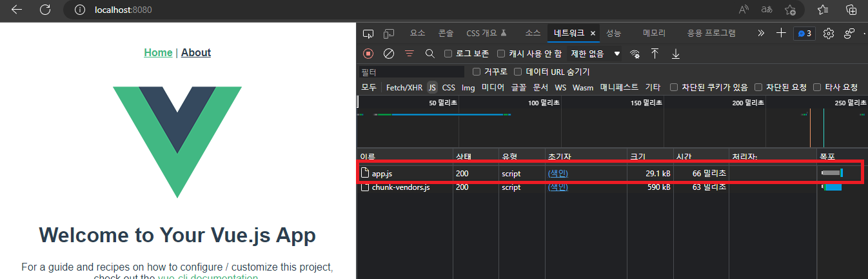The height and width of the screenshot is (279, 868).
Task: Sort requests by the 상태 column header
Action: click(476, 156)
